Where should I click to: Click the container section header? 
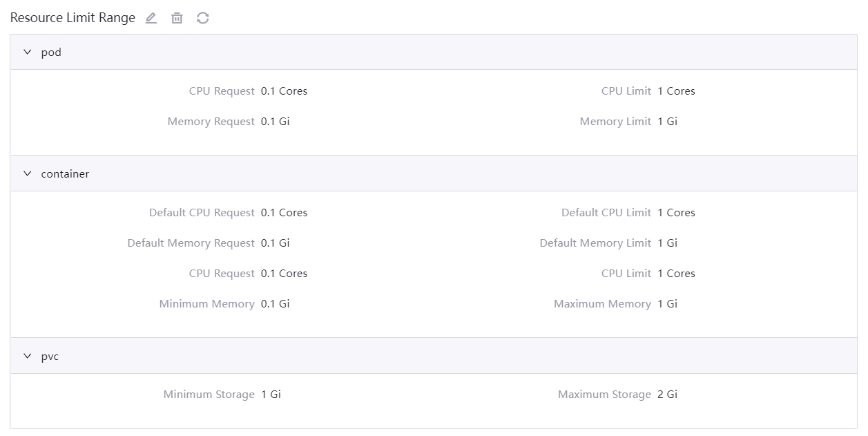[x=66, y=174]
